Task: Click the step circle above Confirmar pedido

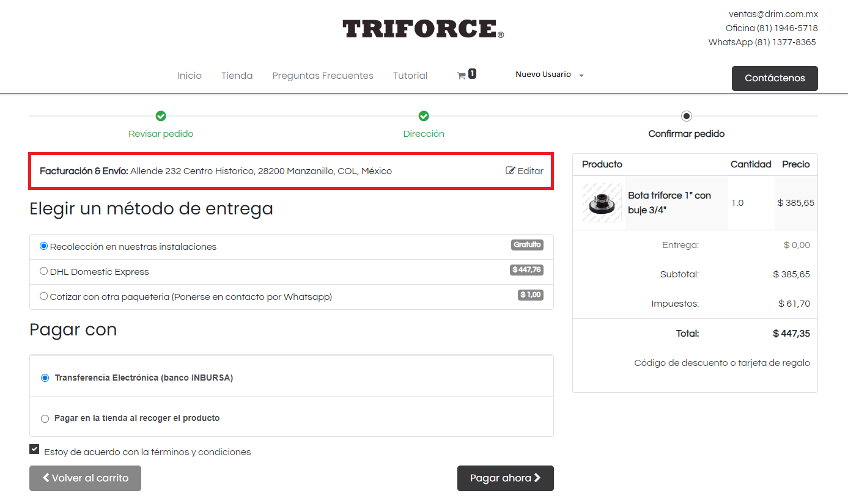Action: coord(687,116)
